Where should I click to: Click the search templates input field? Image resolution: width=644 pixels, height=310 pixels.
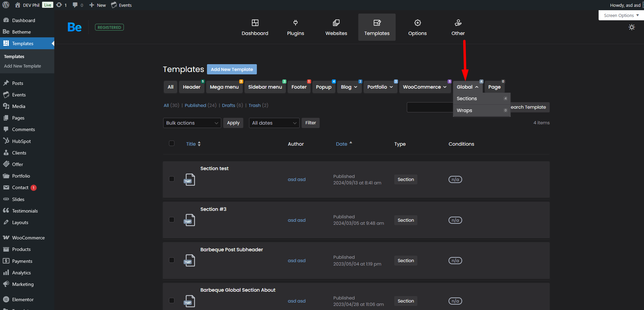[430, 107]
